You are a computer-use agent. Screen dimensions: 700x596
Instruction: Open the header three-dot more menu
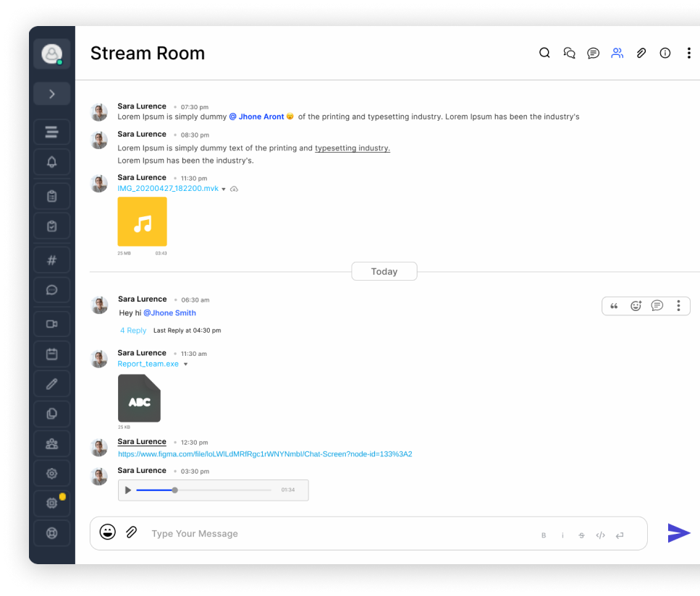(x=689, y=53)
